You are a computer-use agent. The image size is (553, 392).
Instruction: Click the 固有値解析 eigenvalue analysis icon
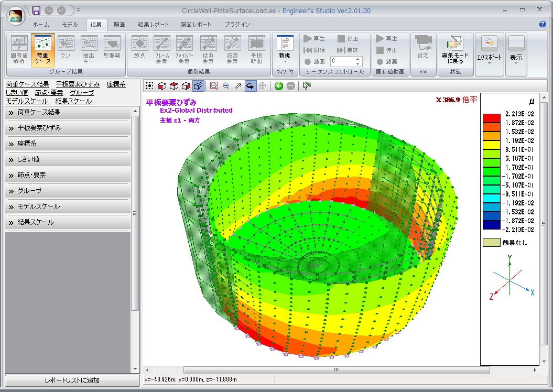click(x=20, y=48)
